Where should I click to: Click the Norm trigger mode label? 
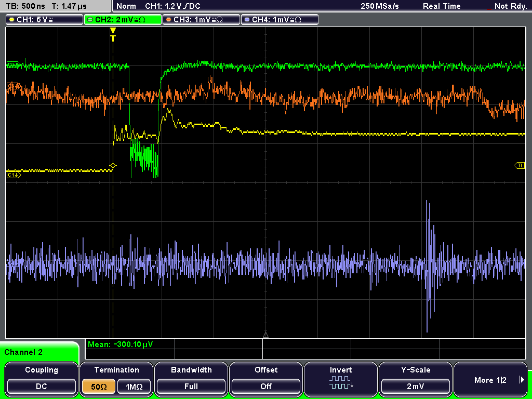pyautogui.click(x=126, y=6)
